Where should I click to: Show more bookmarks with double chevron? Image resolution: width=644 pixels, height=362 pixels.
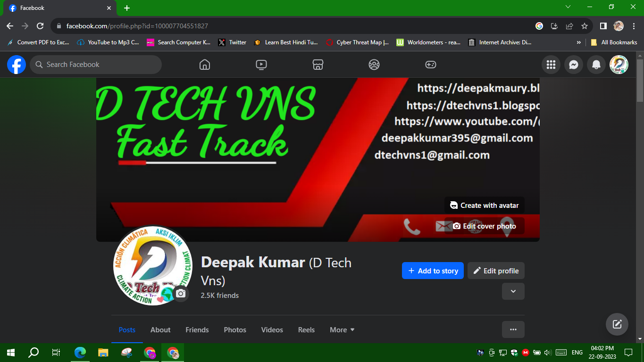pos(579,42)
